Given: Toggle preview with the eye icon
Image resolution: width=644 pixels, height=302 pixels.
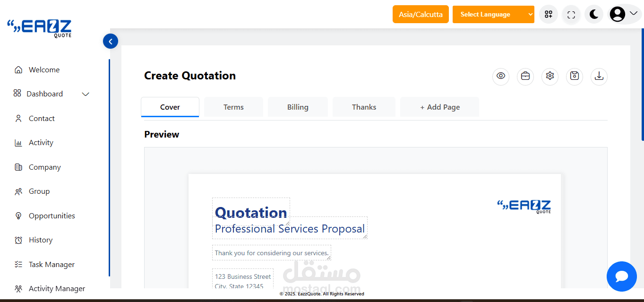Looking at the screenshot, I should tap(501, 77).
